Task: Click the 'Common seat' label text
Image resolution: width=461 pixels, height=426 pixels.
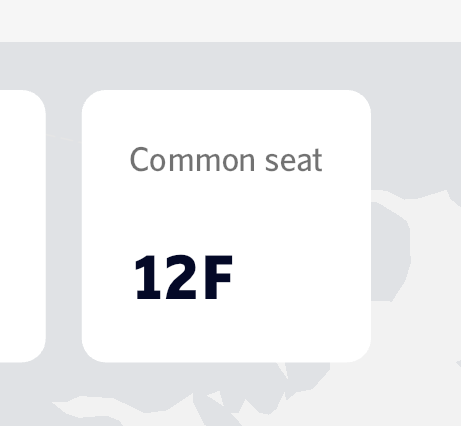Action: pyautogui.click(x=226, y=160)
